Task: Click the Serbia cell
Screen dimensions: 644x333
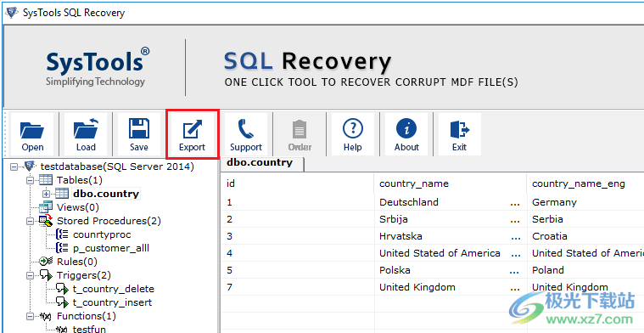Action: [585, 219]
